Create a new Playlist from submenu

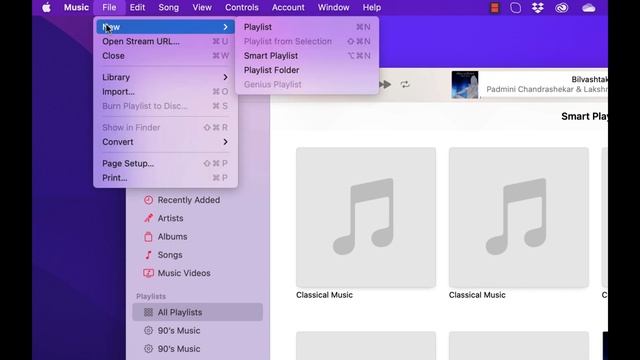307,27
